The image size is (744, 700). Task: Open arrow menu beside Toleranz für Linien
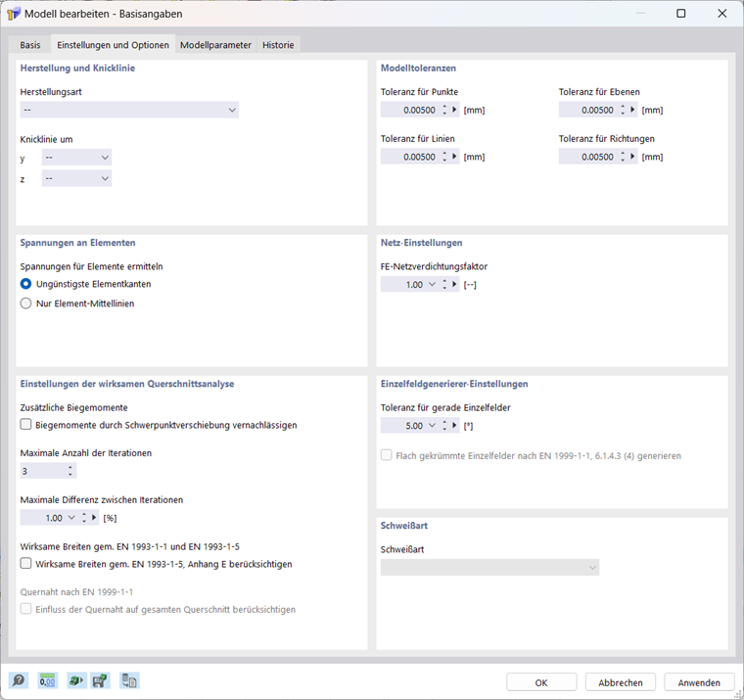[454, 157]
